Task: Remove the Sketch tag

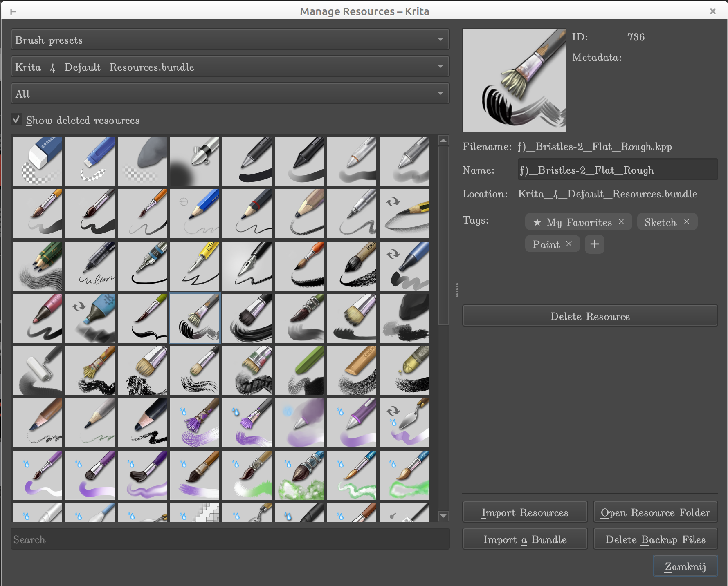Action: click(x=687, y=221)
